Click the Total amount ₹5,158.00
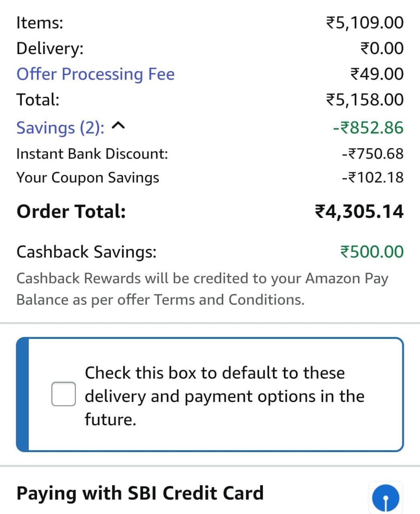The height and width of the screenshot is (514, 420). point(365,100)
